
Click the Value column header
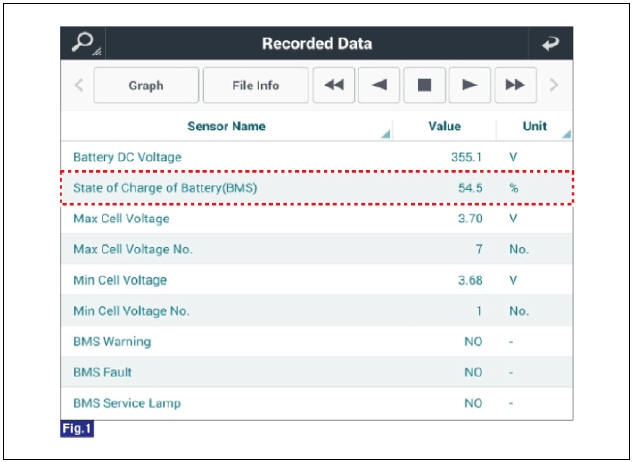tap(445, 126)
